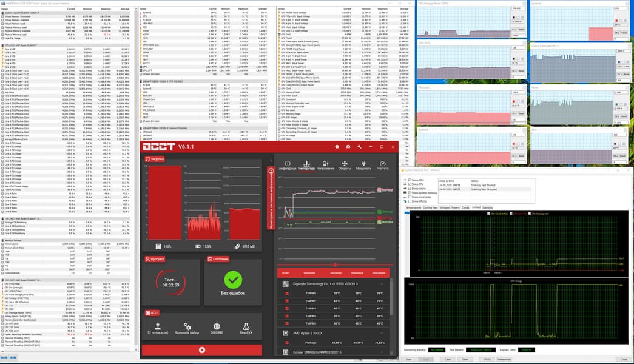Click Save button in Stability Test

[x=465, y=359]
